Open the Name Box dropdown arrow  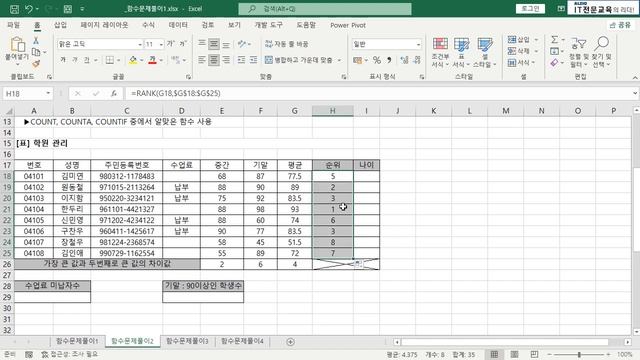tap(48, 93)
